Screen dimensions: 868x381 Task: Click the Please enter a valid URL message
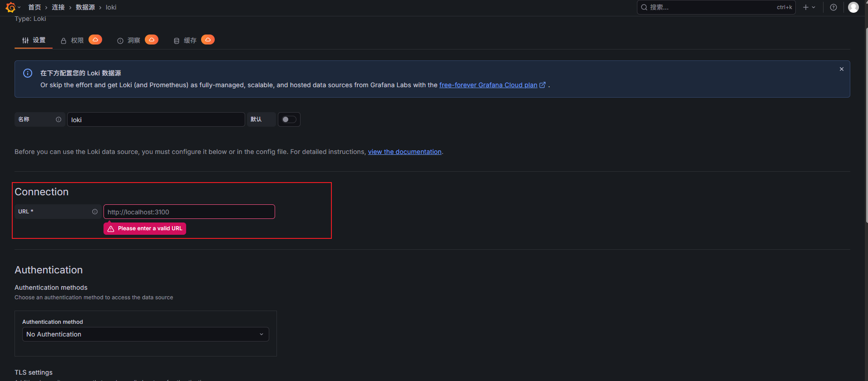click(x=150, y=228)
